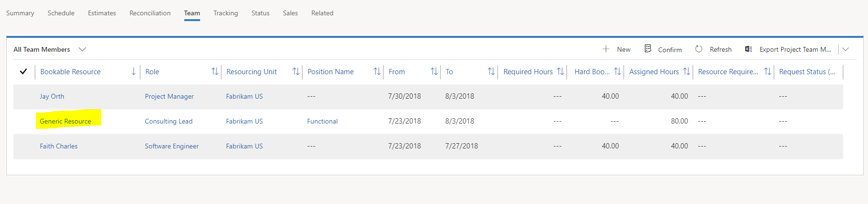Toggle the select-all rows checkmark
The image size is (868, 204).
click(x=23, y=72)
